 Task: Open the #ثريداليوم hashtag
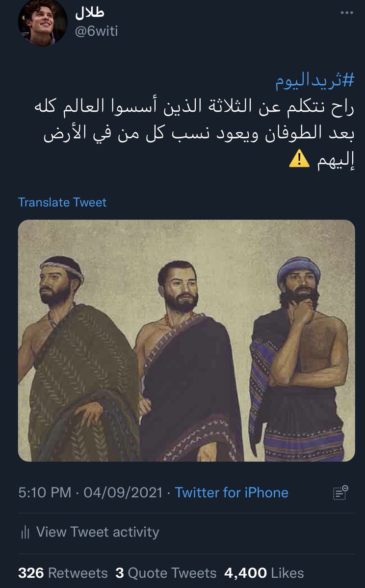(x=314, y=81)
